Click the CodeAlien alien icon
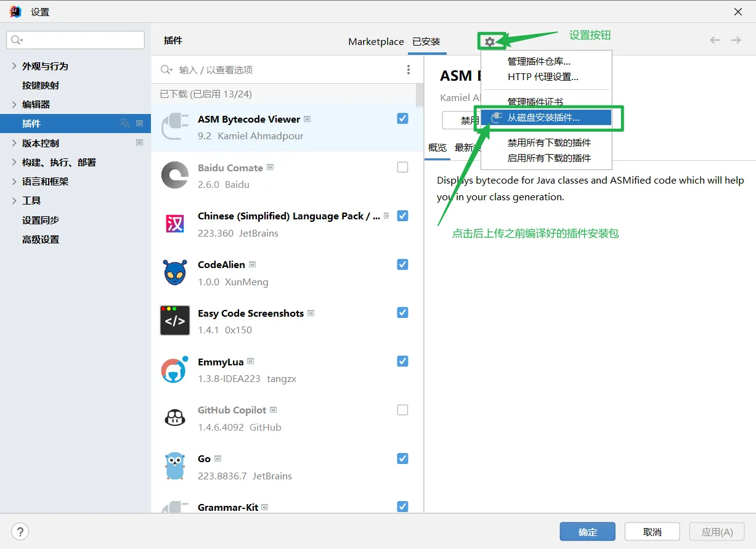The height and width of the screenshot is (549, 756). pyautogui.click(x=174, y=272)
